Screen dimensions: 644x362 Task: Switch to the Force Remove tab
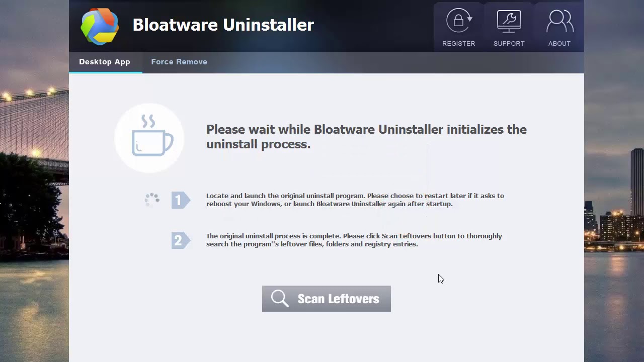pyautogui.click(x=179, y=62)
